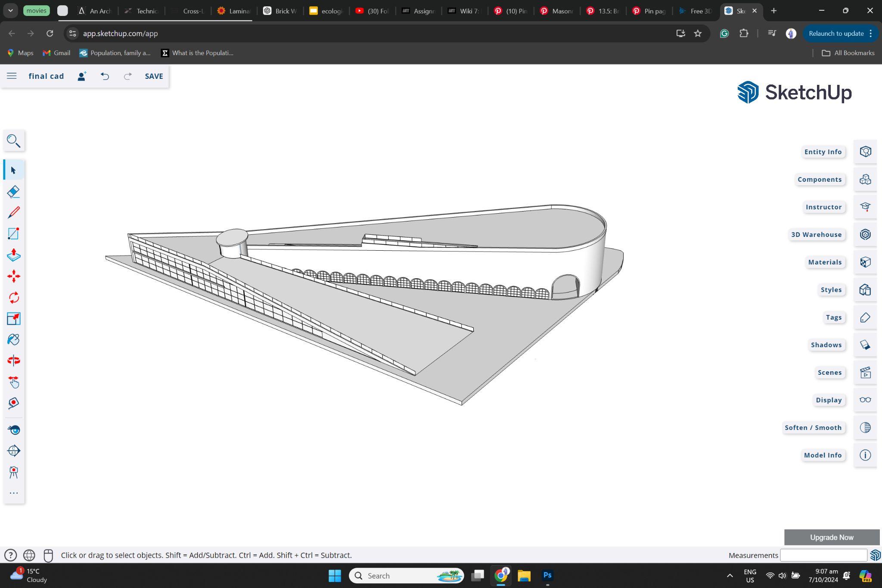Open the hamburger main menu
This screenshot has height=588, width=882.
[x=12, y=76]
